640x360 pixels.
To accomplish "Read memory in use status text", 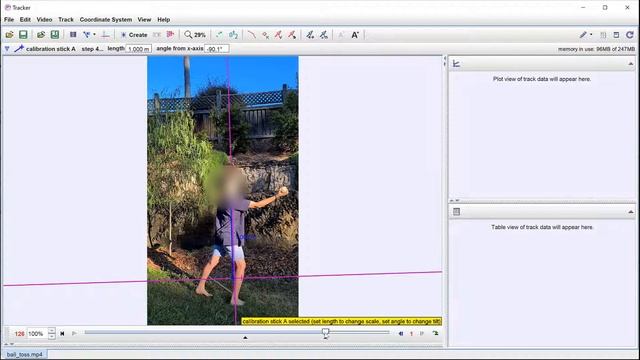I will 596,49.
